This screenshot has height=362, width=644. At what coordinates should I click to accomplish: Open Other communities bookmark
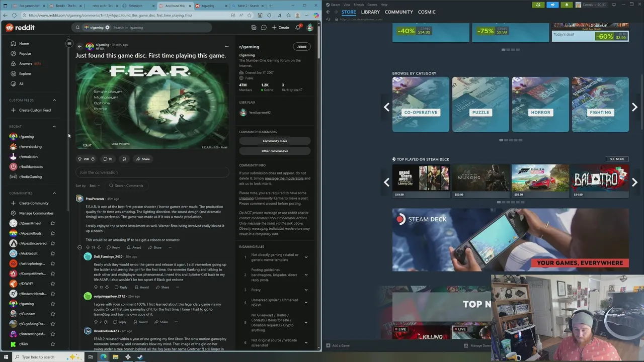pyautogui.click(x=275, y=151)
